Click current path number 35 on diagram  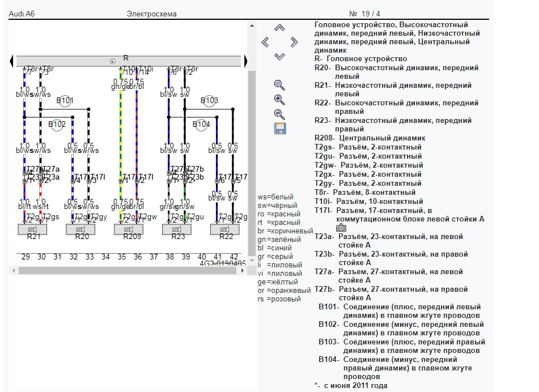(122, 257)
